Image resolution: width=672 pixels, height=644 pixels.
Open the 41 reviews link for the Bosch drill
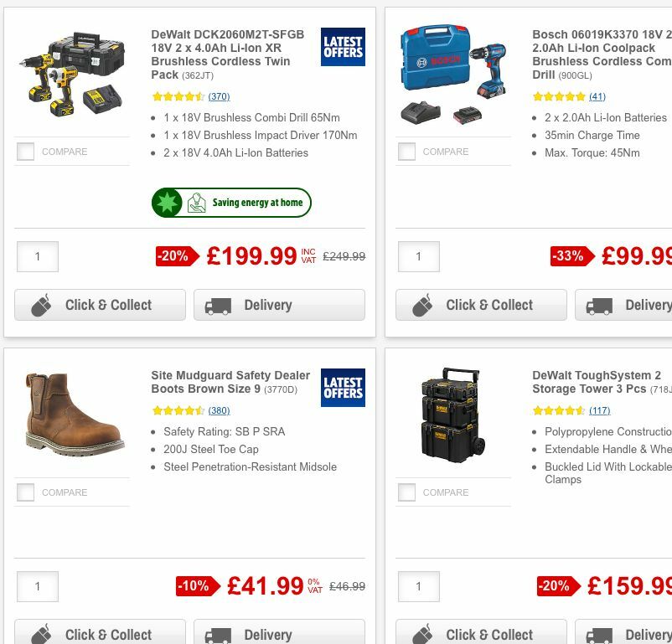[597, 96]
